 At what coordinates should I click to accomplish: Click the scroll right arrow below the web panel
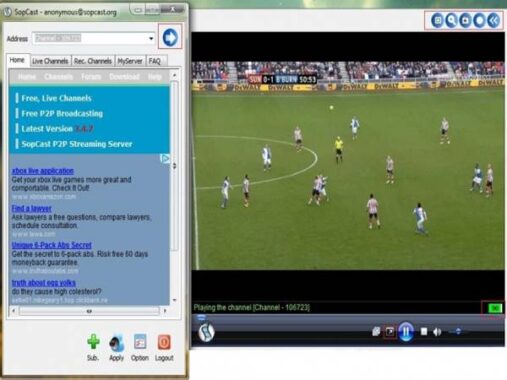pyautogui.click(x=165, y=311)
